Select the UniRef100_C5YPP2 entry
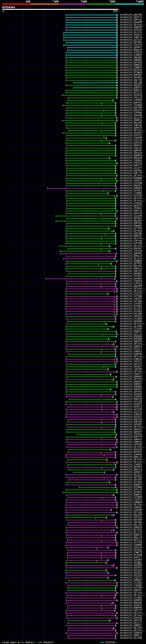Image resolution: width=146 pixels, height=644 pixels. 131,276
